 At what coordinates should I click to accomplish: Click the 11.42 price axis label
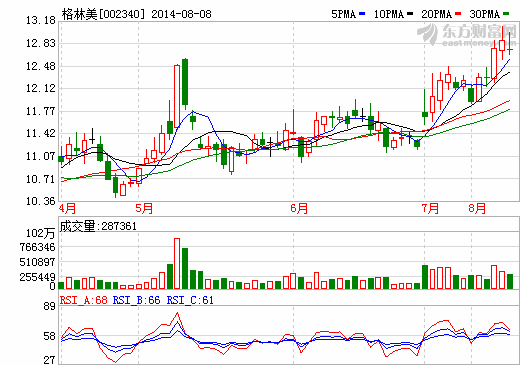coord(41,133)
